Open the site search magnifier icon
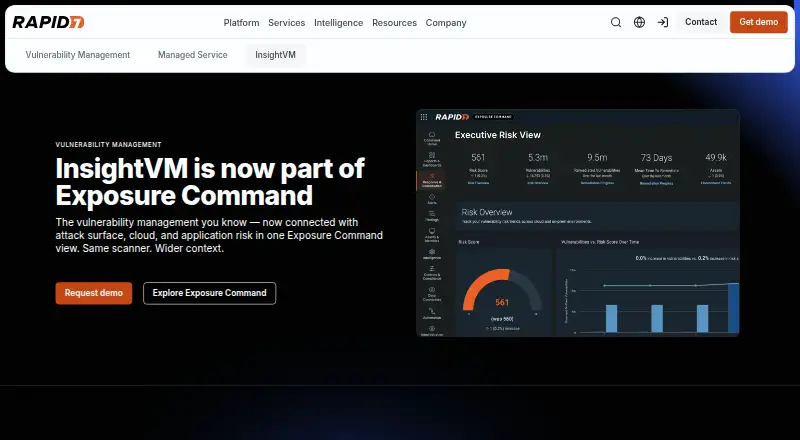The image size is (800, 440). [616, 22]
